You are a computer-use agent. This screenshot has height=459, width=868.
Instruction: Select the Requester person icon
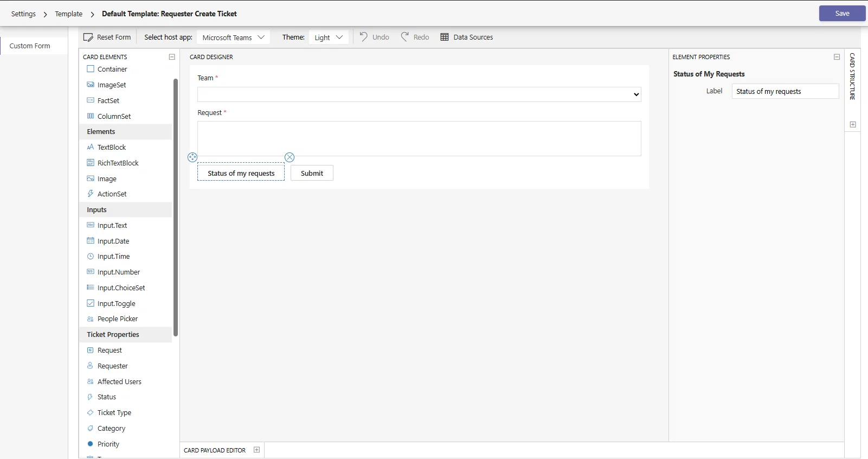point(91,366)
